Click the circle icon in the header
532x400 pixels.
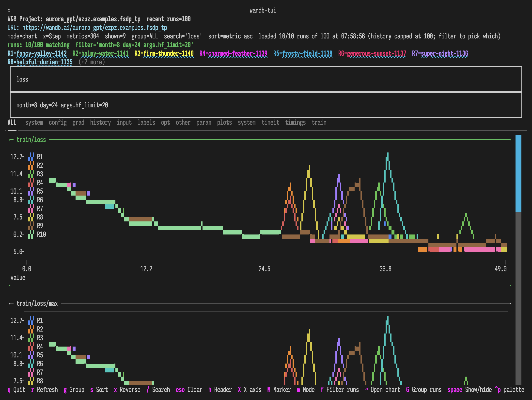[x=9, y=10]
